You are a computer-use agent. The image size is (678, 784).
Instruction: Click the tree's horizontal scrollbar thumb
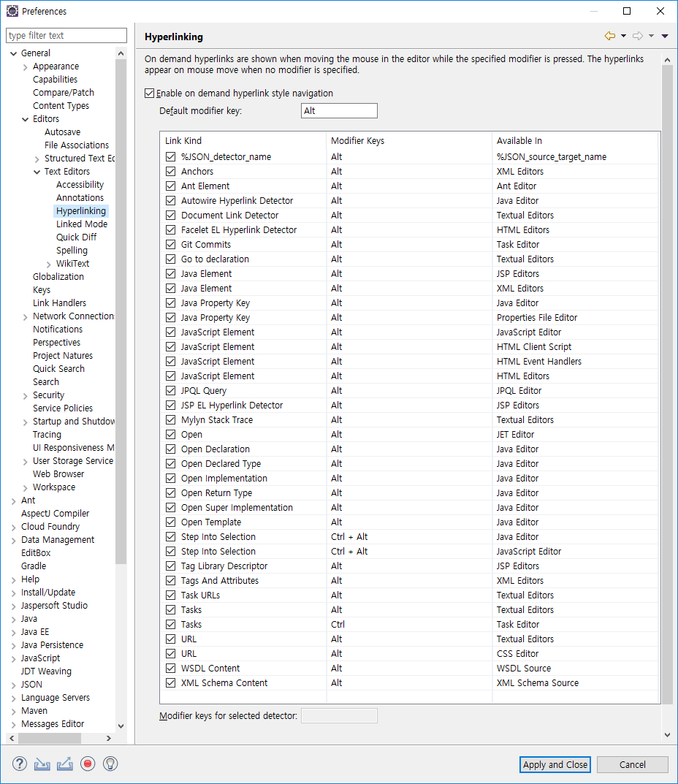(x=50, y=738)
